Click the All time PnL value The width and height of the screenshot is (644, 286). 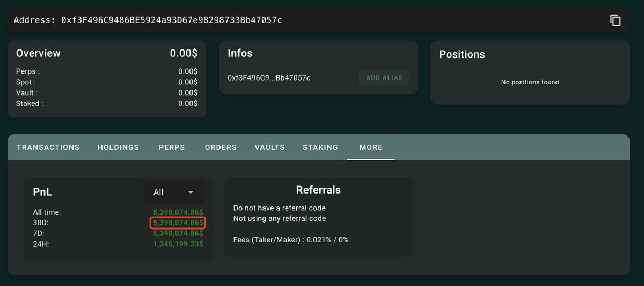(x=178, y=212)
